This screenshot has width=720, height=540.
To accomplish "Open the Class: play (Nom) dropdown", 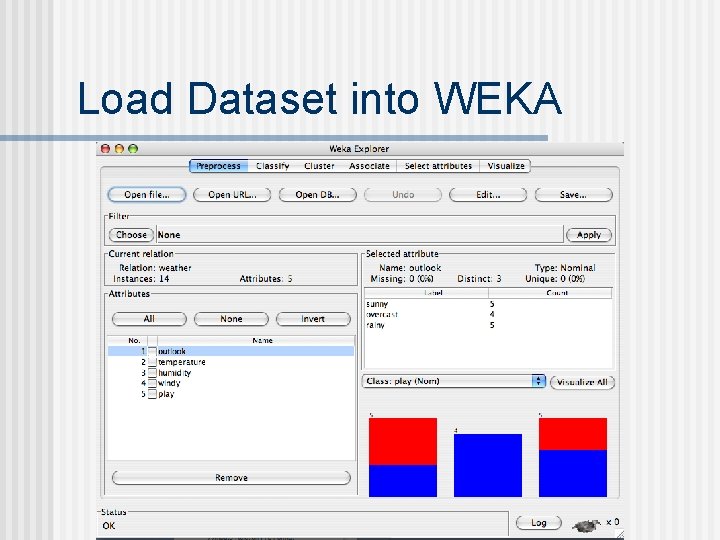I will tap(454, 381).
